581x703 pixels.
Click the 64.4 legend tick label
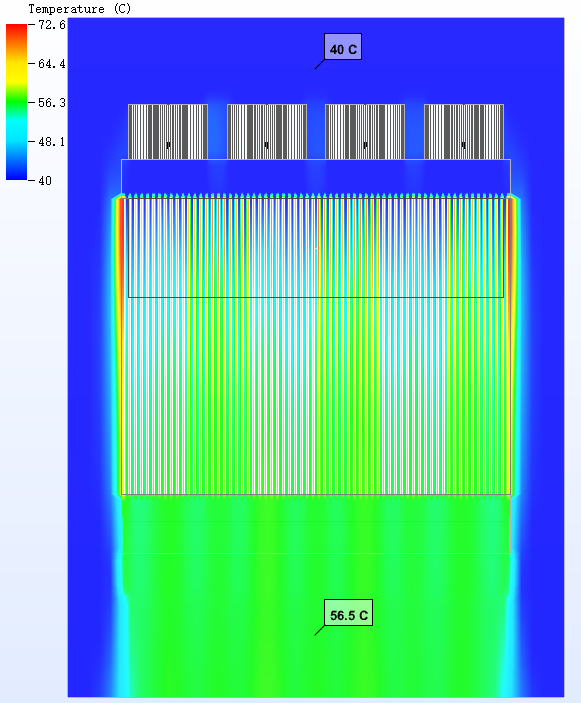pyautogui.click(x=52, y=64)
